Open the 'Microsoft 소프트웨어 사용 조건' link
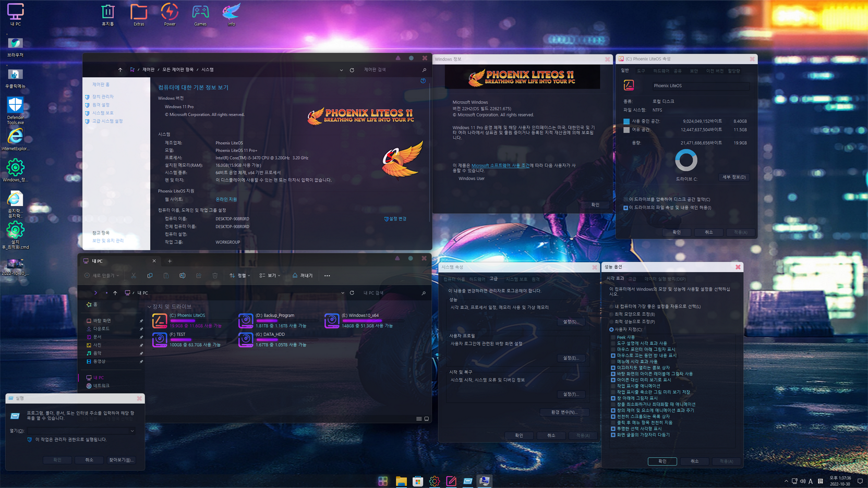The width and height of the screenshot is (868, 488). (x=500, y=165)
